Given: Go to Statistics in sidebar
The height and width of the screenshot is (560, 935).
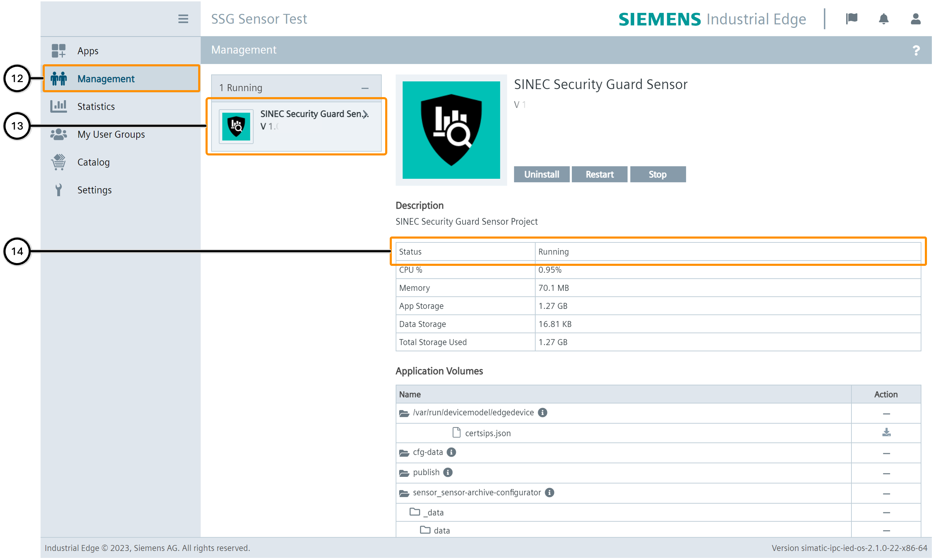Looking at the screenshot, I should tap(96, 107).
